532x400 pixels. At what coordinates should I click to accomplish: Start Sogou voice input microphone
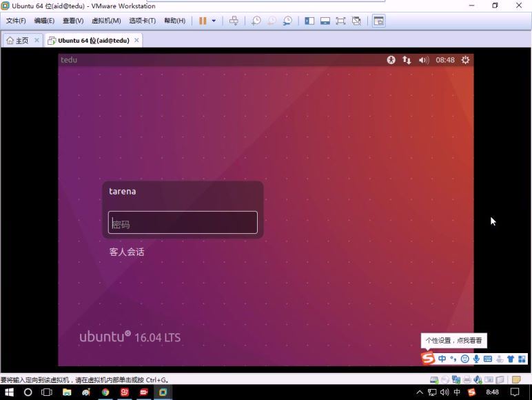tap(476, 359)
